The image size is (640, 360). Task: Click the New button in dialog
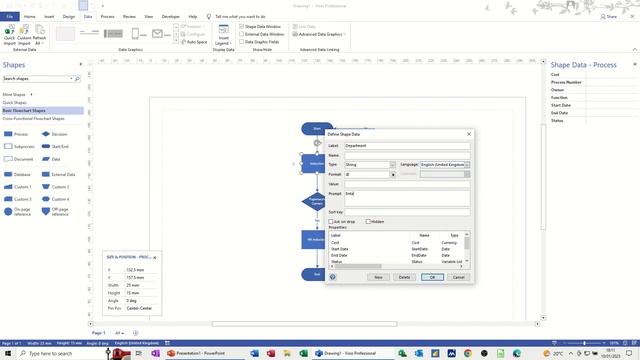pyautogui.click(x=378, y=277)
